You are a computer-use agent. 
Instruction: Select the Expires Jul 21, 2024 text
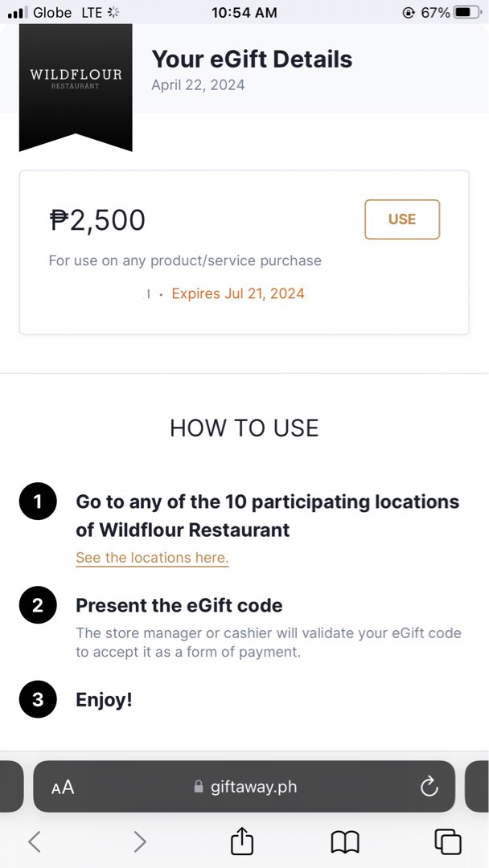tap(238, 293)
